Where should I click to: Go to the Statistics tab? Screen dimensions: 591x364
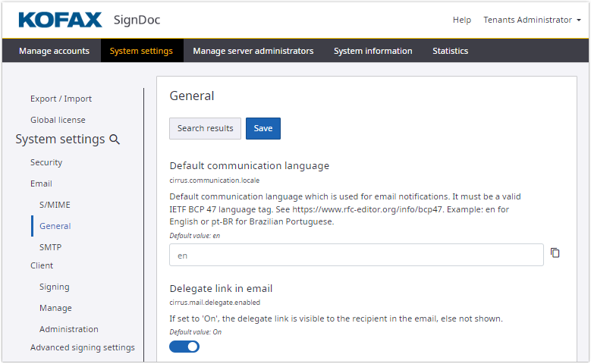coord(450,51)
